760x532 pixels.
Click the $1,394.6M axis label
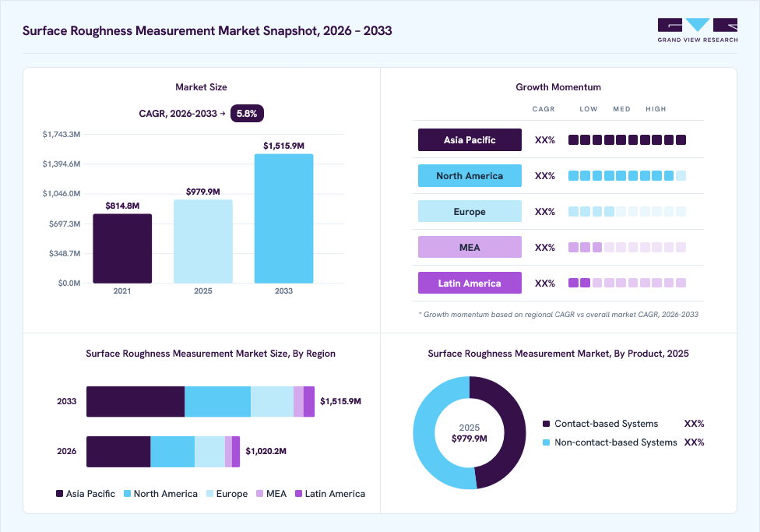tap(61, 164)
